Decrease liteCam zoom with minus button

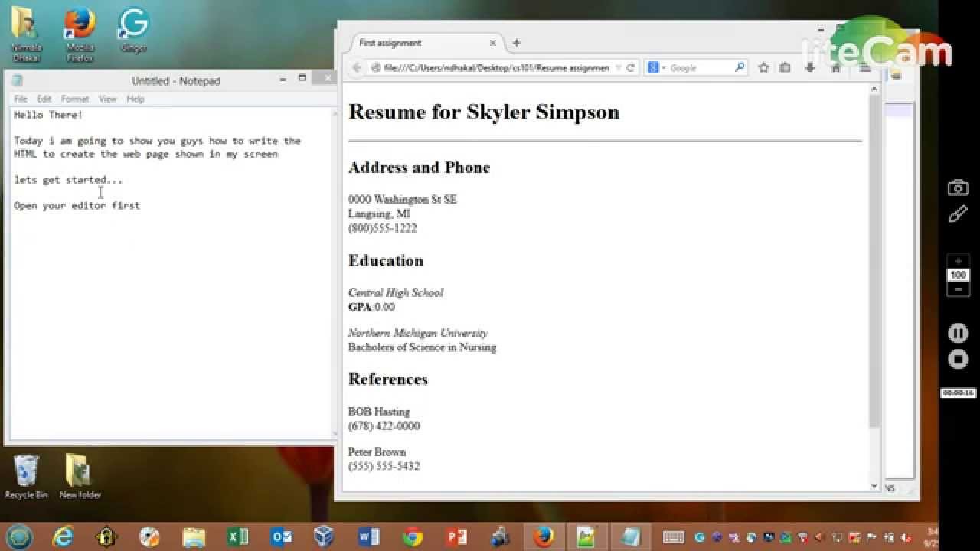coord(958,289)
